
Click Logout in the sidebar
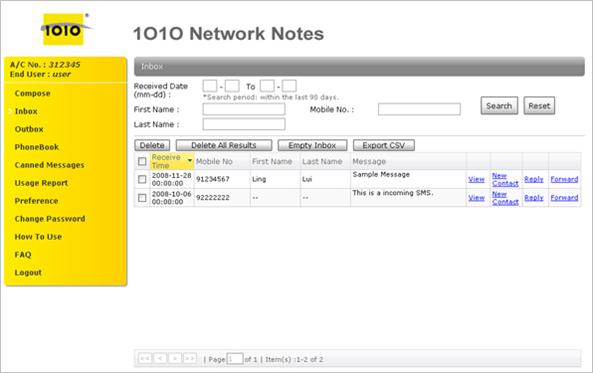[x=28, y=272]
